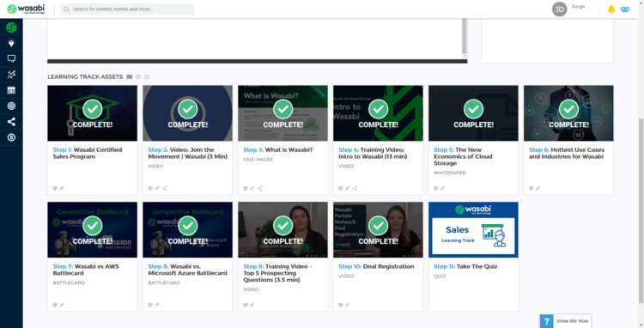Open notifications bell icon

[611, 9]
